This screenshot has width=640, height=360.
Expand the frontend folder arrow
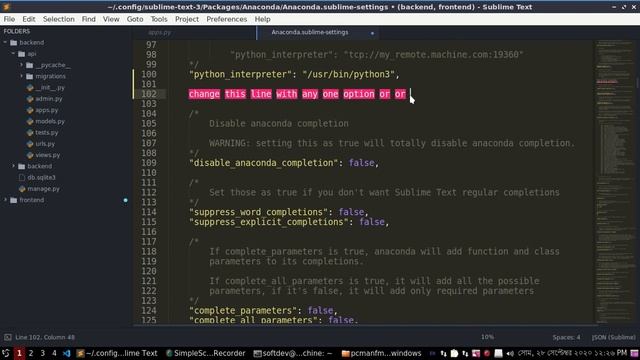5,200
